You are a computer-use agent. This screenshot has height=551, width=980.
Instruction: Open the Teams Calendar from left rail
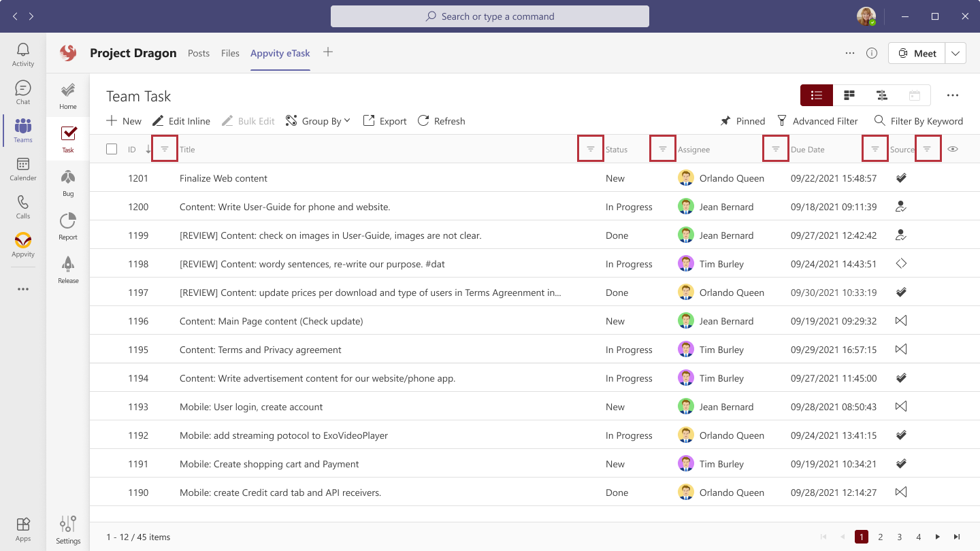(22, 169)
